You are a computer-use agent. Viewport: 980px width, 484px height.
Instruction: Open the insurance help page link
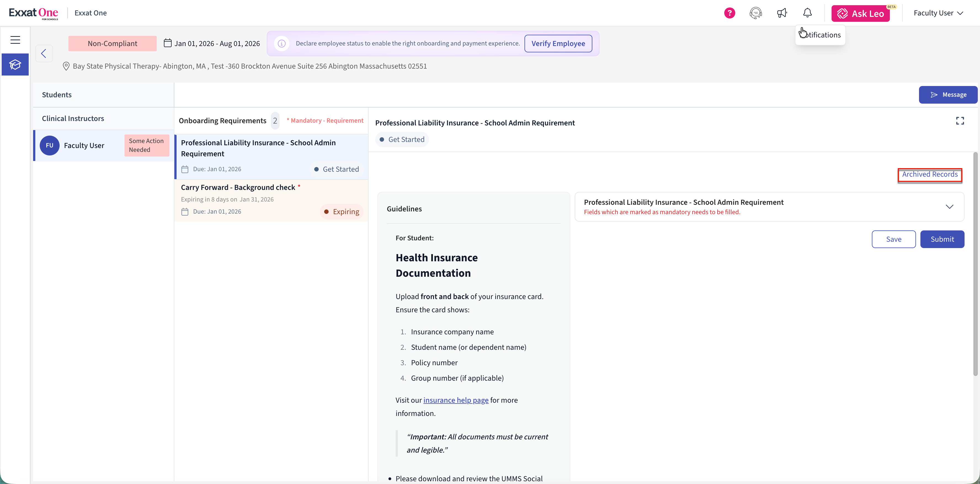click(x=456, y=400)
